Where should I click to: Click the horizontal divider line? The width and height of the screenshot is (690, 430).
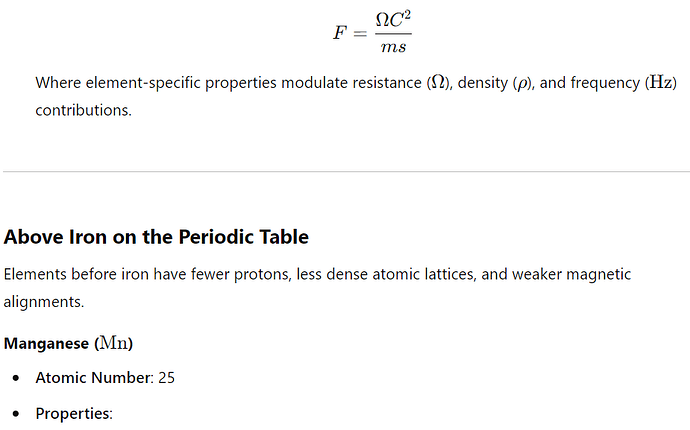(346, 171)
